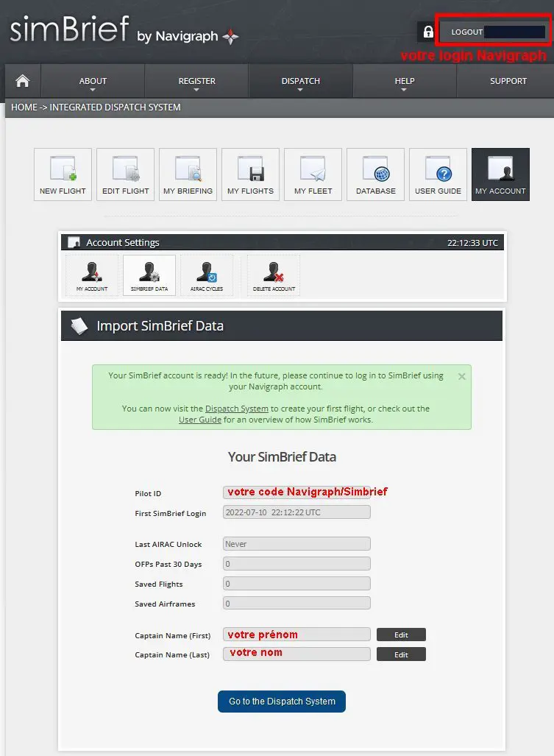Follow the Dispatch System link in notification

point(236,409)
